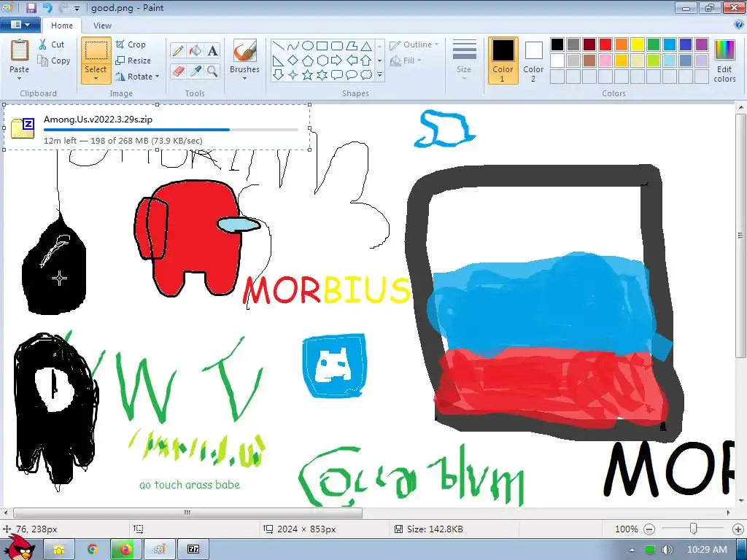The width and height of the screenshot is (747, 560).
Task: Expand the Select options dropdown arrow
Action: coord(96,79)
